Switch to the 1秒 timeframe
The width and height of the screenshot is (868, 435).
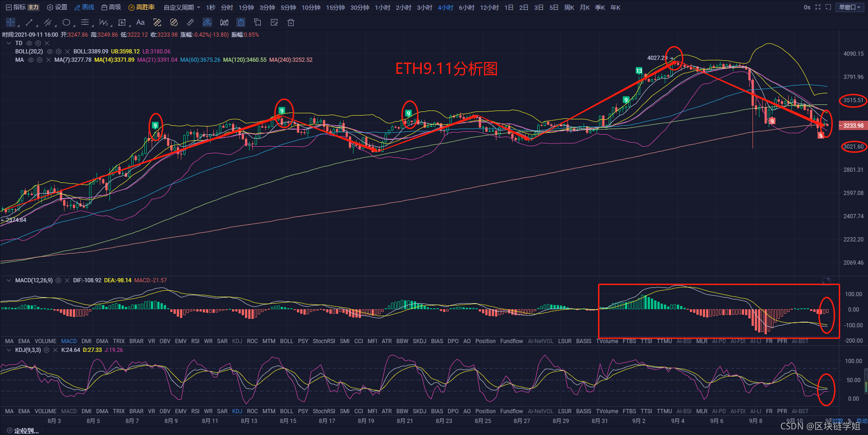pyautogui.click(x=211, y=7)
